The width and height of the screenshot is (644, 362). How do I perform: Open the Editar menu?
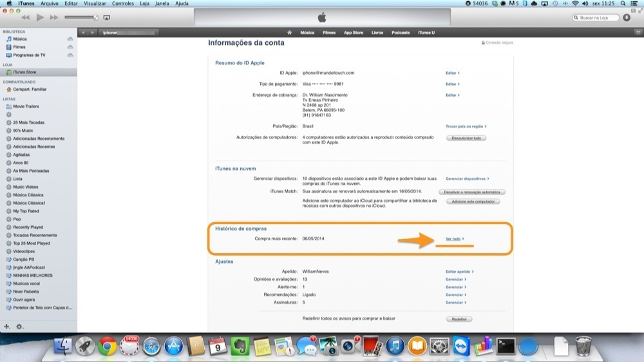pyautogui.click(x=71, y=3)
